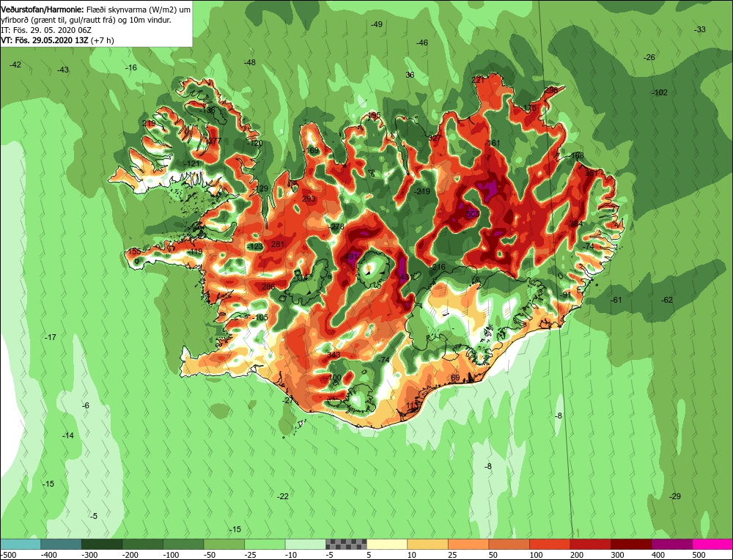733x560 pixels.
Task: Click the -91 value near the east coast
Action: (x=566, y=295)
